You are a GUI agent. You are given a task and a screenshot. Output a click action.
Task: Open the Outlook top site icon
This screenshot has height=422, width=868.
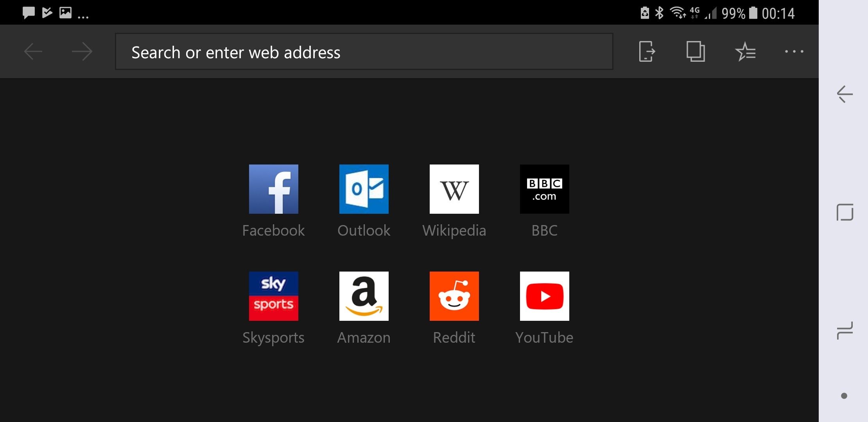click(364, 189)
